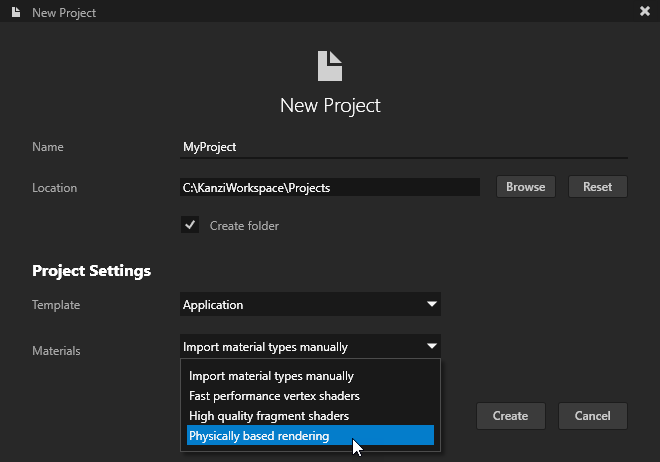Focus the Name field containing MyProject

tap(403, 147)
